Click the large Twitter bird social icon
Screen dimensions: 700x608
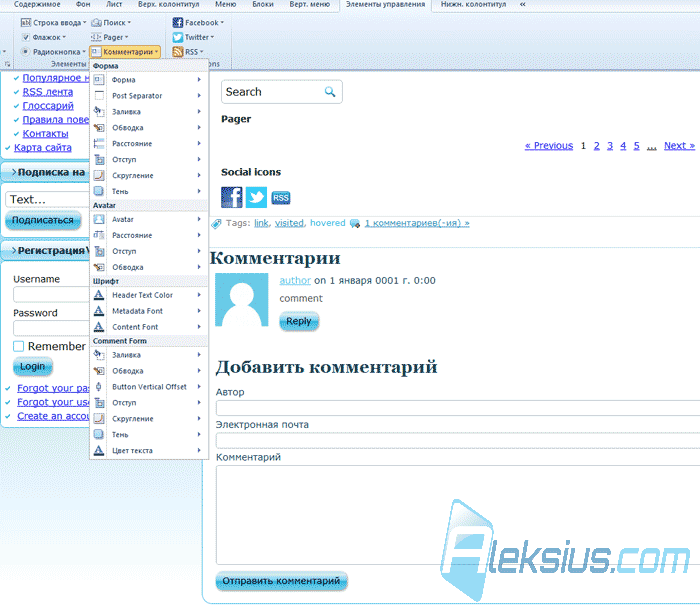click(x=256, y=197)
